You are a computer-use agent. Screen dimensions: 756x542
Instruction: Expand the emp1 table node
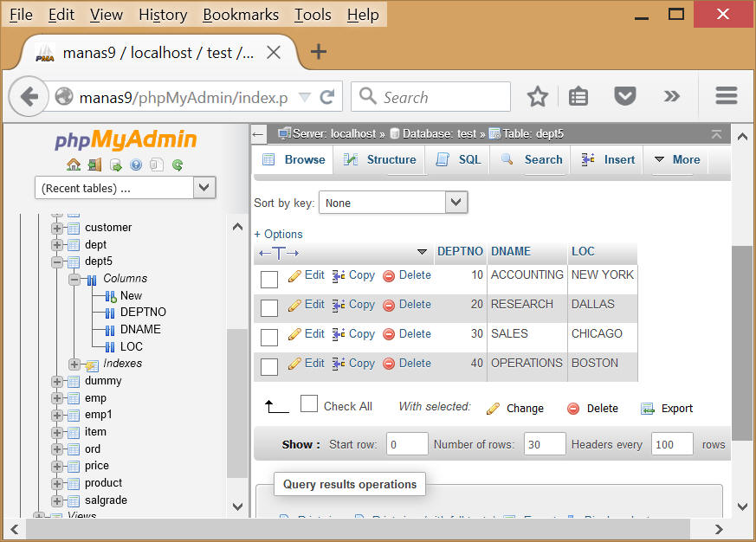57,416
